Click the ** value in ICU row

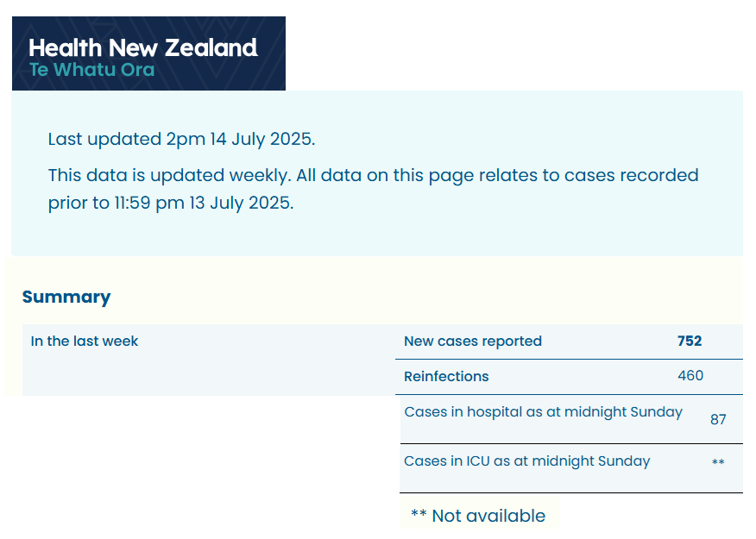[718, 463]
